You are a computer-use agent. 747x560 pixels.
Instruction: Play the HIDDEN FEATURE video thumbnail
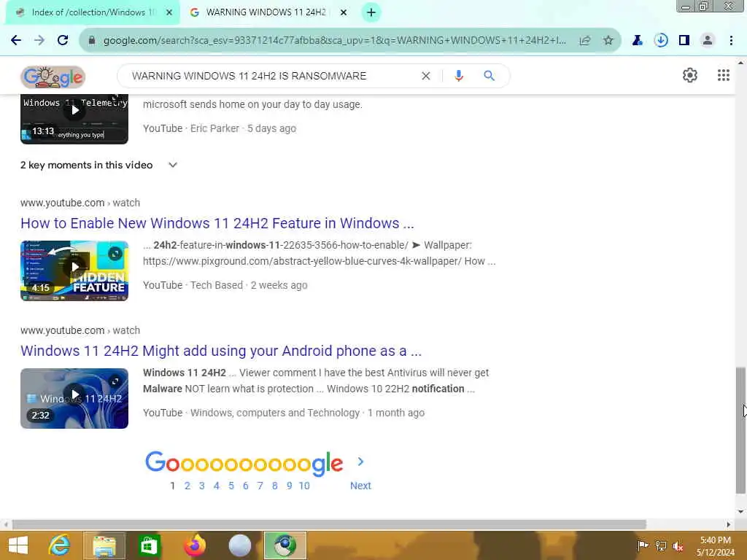tap(74, 271)
